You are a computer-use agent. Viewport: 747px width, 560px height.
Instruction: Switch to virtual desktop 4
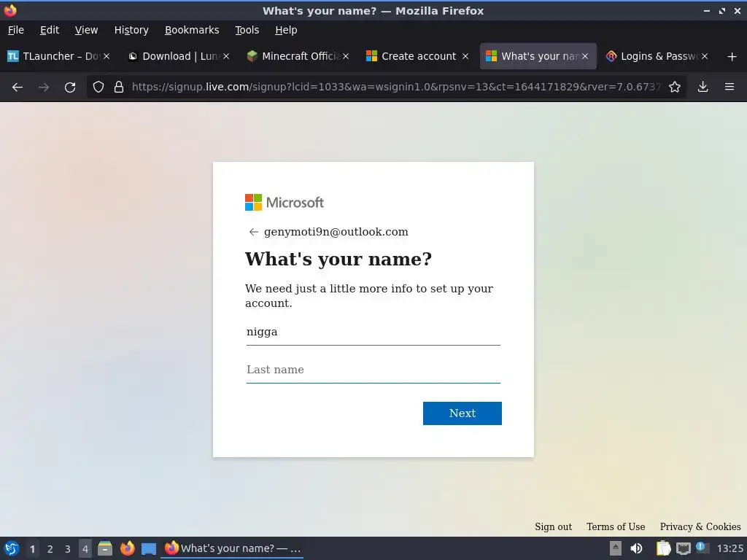pyautogui.click(x=85, y=549)
